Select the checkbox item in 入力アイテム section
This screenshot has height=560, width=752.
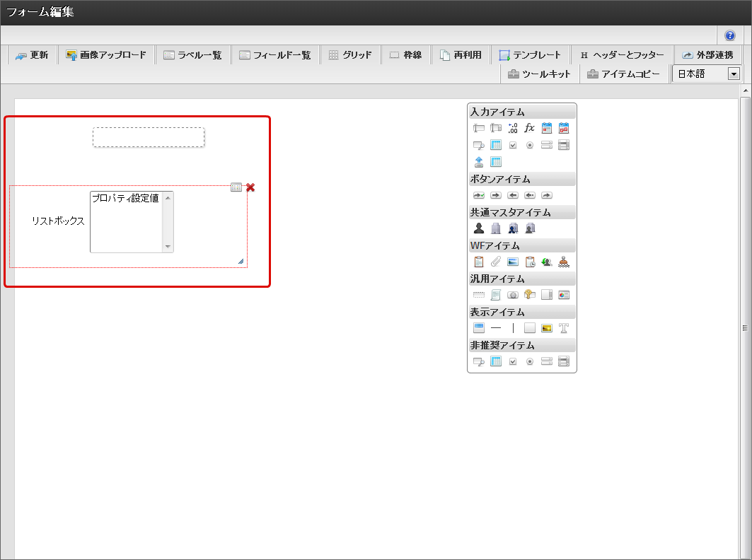tap(513, 145)
